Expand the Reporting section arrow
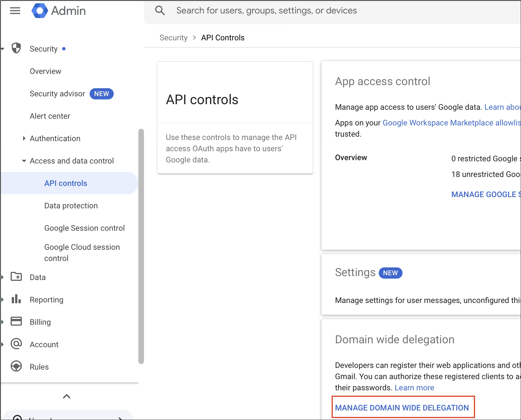The width and height of the screenshot is (521, 420). (x=3, y=300)
